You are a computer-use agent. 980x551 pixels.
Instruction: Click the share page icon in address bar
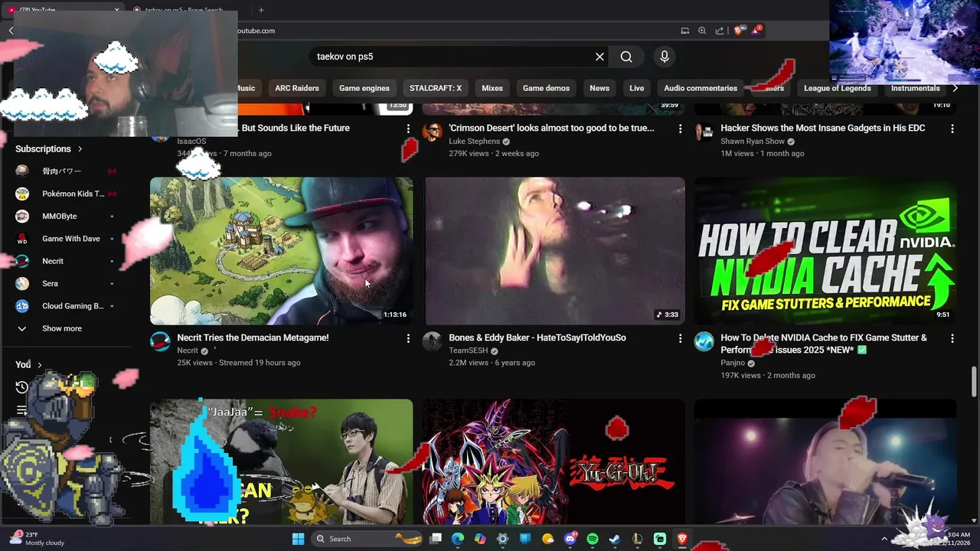720,31
